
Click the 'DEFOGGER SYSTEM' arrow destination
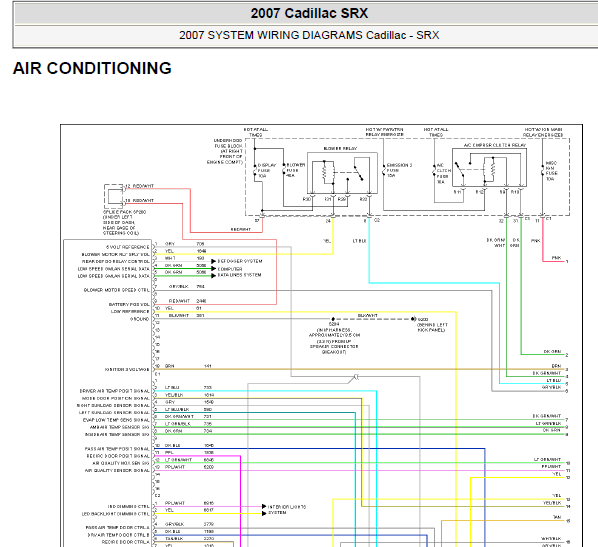(240, 261)
